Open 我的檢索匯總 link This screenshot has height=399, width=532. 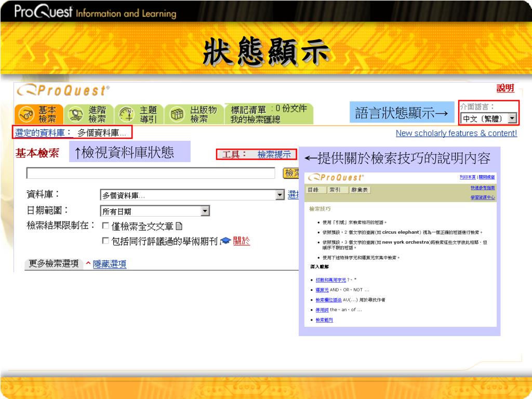point(255,119)
